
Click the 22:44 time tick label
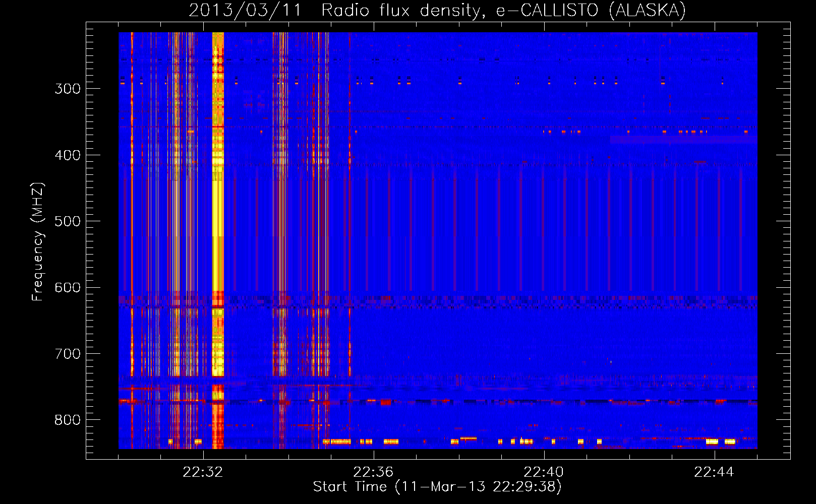click(x=714, y=472)
